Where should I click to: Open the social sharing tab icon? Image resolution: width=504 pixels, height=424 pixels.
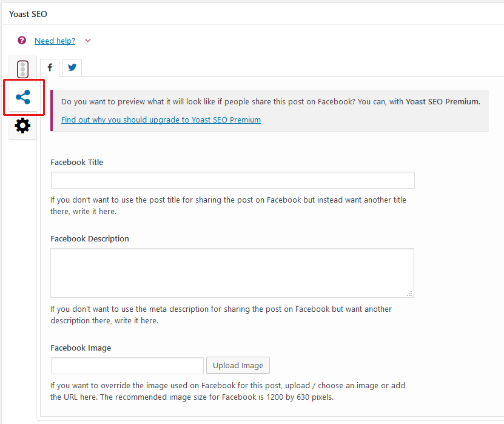click(x=22, y=97)
